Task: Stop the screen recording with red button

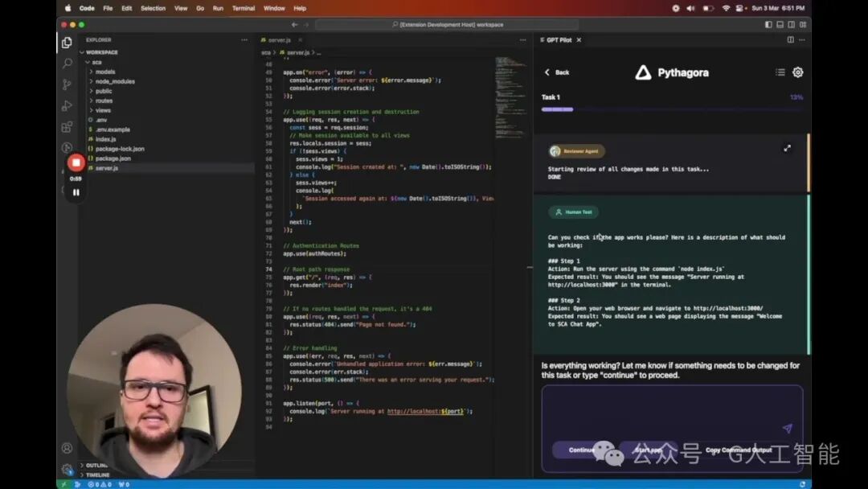Action: click(x=76, y=162)
